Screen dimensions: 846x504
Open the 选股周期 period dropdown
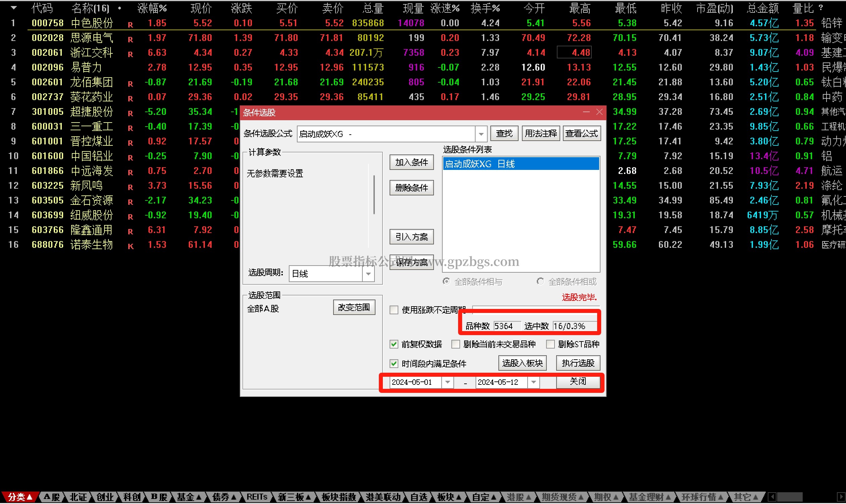point(368,274)
